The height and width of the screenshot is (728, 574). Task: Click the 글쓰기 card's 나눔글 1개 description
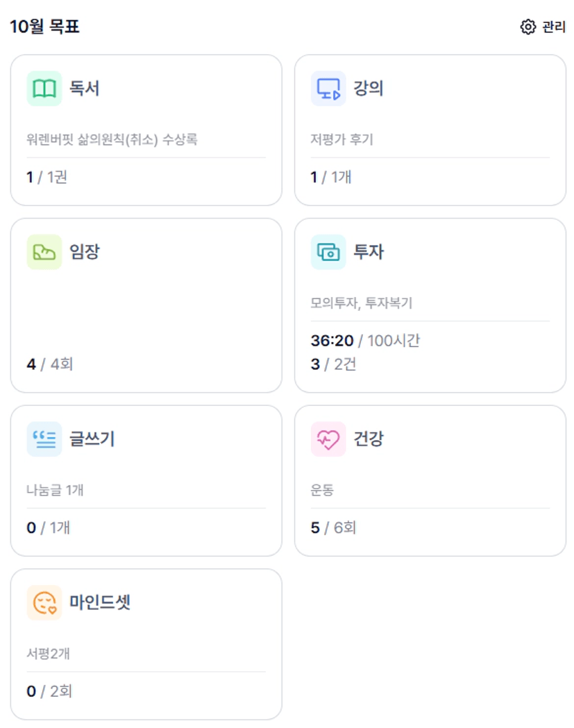[x=55, y=490]
